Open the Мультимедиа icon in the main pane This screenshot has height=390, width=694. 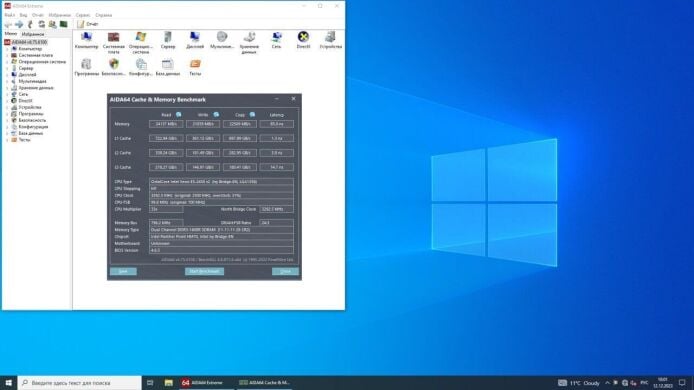tap(222, 40)
